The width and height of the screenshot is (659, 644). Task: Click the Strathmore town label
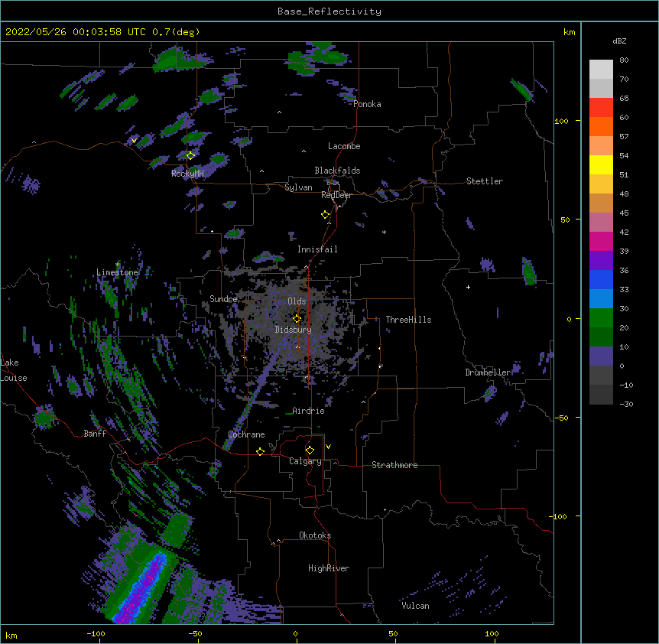click(394, 465)
